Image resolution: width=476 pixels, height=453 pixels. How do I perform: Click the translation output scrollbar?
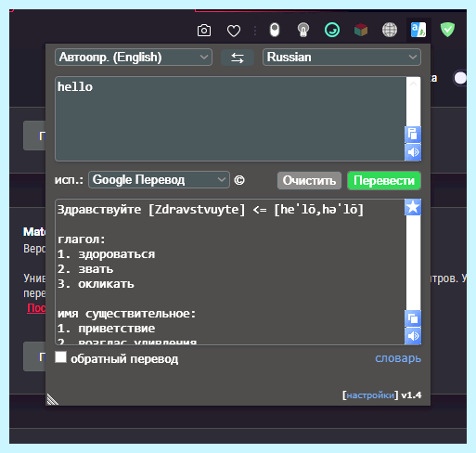pos(413,263)
